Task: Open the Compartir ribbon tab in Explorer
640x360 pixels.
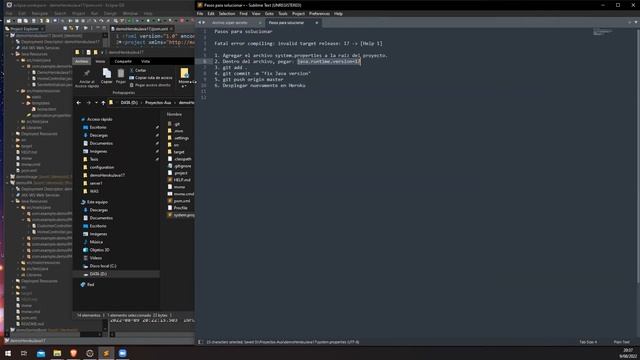Action: (123, 61)
